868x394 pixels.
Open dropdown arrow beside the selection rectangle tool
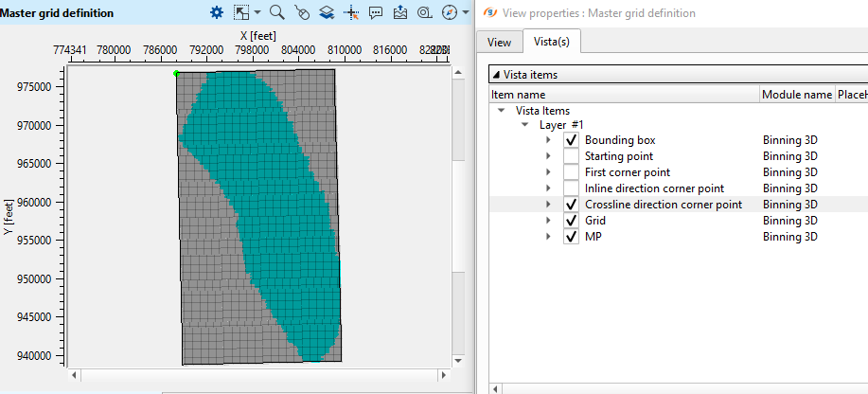point(257,13)
